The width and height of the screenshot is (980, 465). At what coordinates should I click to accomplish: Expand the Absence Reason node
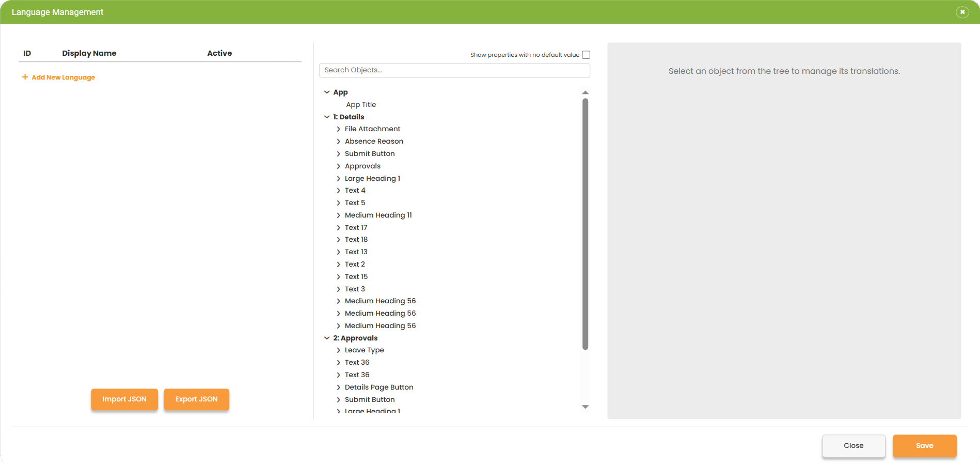point(338,141)
